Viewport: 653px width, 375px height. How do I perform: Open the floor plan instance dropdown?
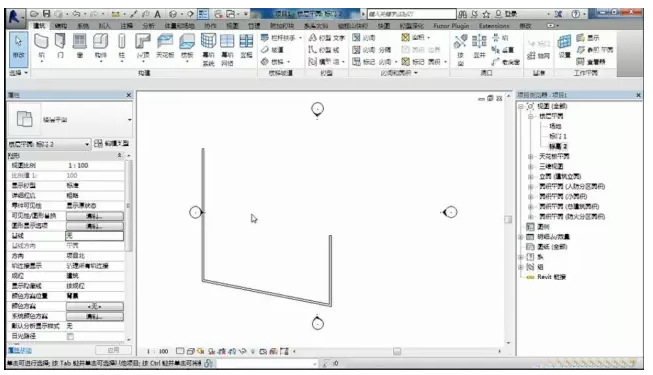(x=49, y=144)
